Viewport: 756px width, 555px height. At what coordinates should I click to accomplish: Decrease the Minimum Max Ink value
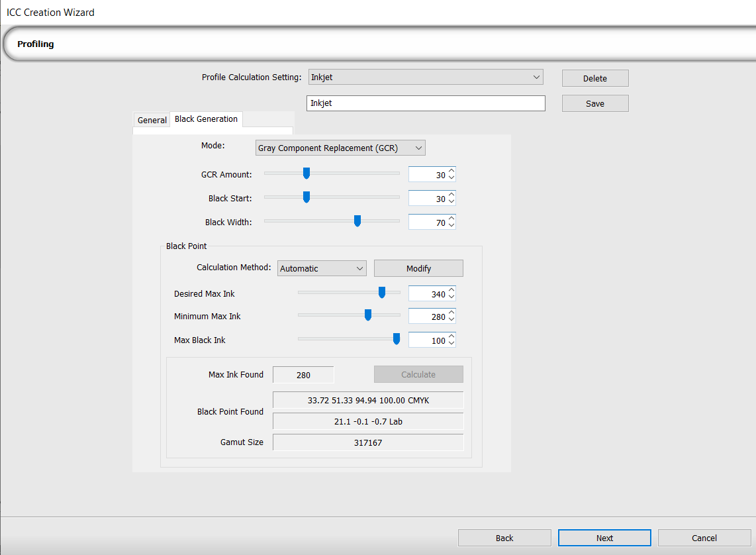(x=451, y=321)
